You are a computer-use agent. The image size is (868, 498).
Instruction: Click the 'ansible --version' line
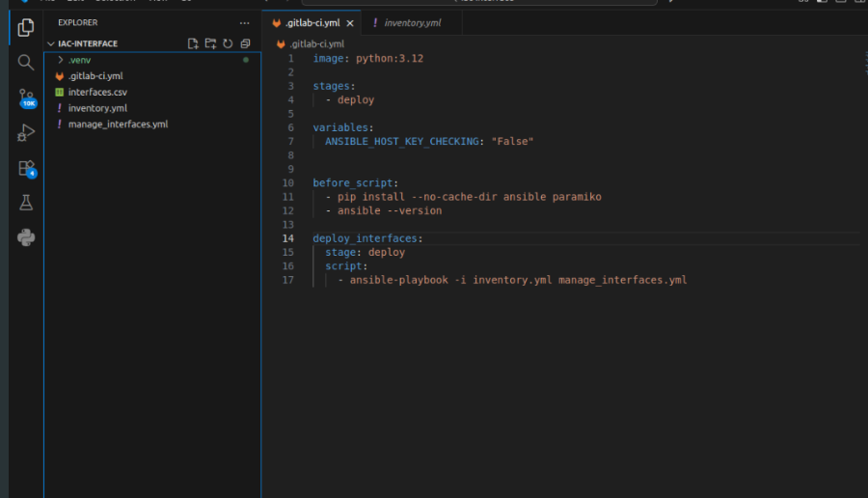coord(390,211)
